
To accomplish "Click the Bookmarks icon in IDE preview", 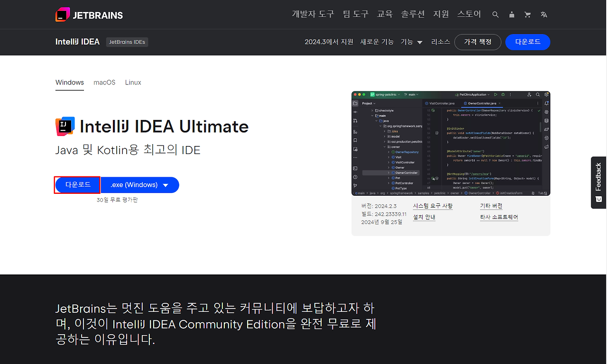I will coord(355,140).
